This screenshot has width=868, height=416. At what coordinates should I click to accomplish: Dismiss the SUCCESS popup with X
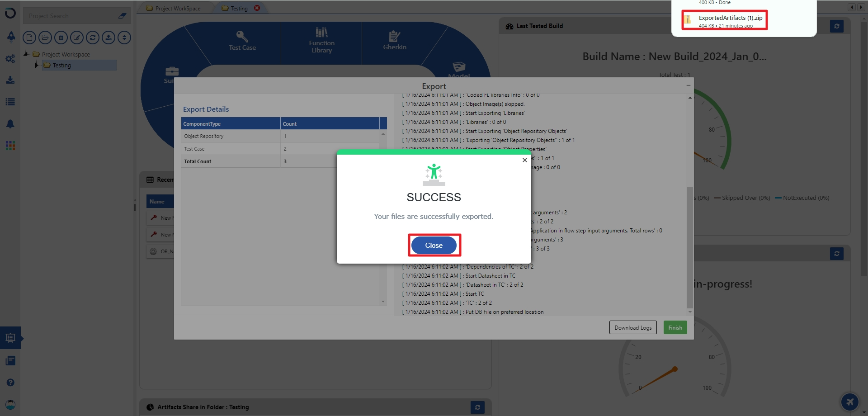525,160
